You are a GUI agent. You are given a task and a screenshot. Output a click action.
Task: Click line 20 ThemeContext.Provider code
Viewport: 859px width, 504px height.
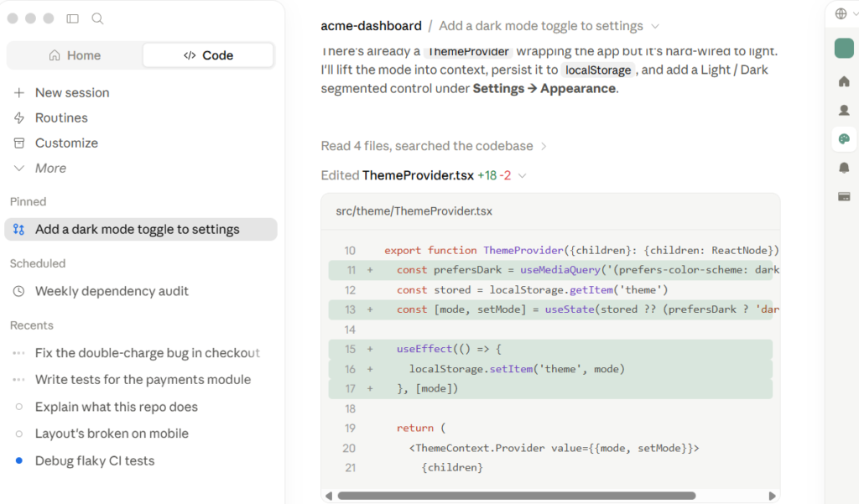(554, 448)
